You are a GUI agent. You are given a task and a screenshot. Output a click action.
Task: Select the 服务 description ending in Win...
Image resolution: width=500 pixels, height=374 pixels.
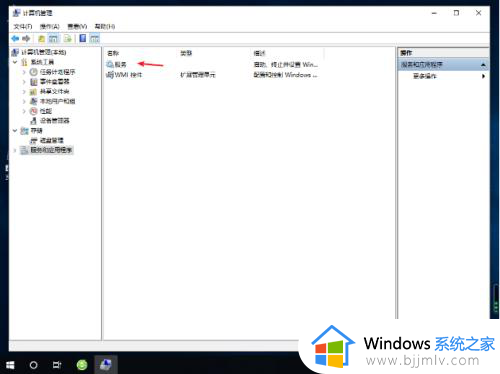pos(285,64)
